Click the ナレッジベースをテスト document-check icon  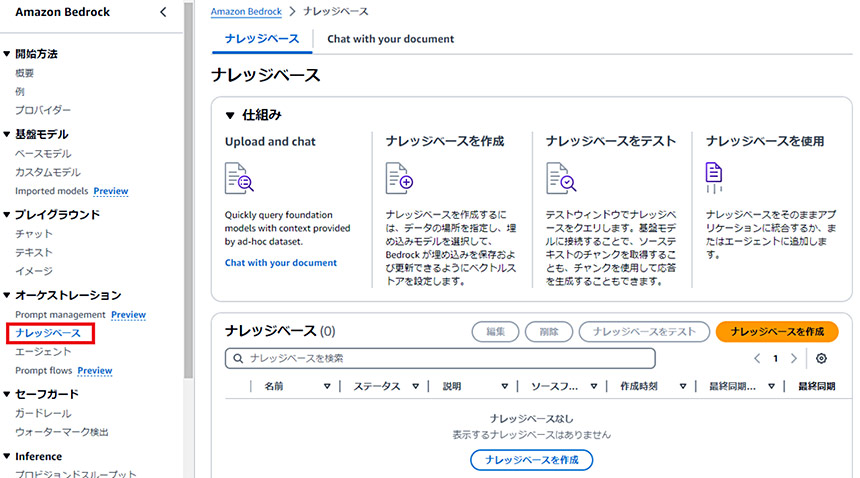click(561, 178)
